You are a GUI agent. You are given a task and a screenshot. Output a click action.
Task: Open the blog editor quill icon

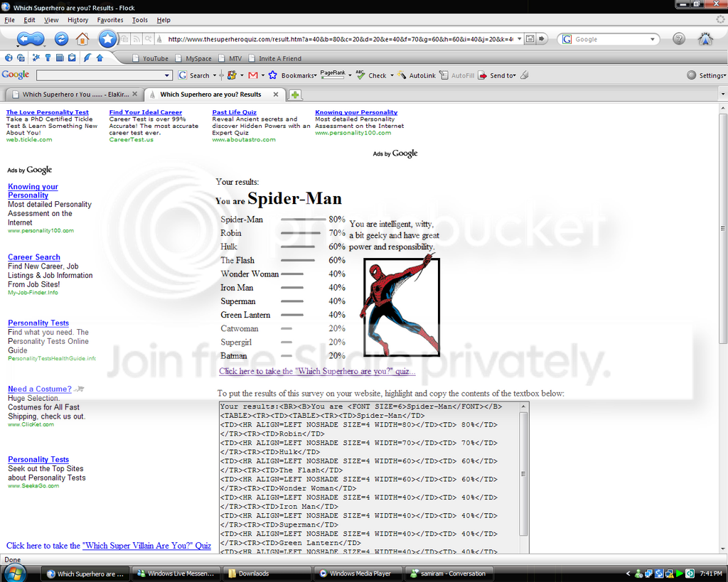click(x=87, y=58)
